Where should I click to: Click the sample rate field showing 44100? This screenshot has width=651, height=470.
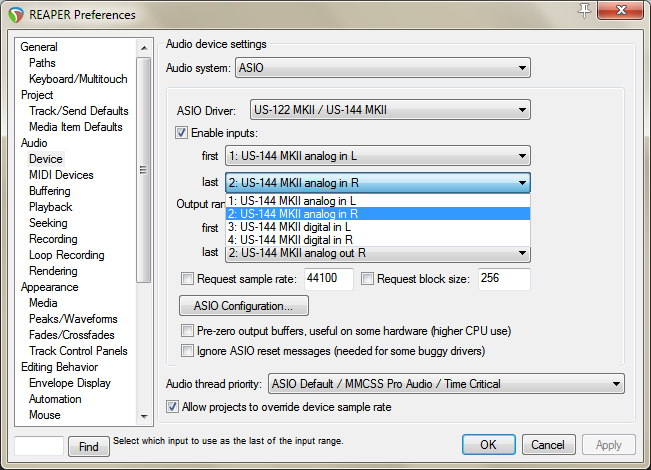tap(329, 279)
